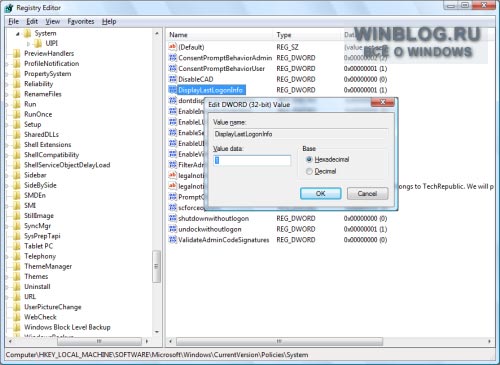500x365 pixels.
Task: Click the Registry Editor title bar icon
Action: [x=9, y=8]
